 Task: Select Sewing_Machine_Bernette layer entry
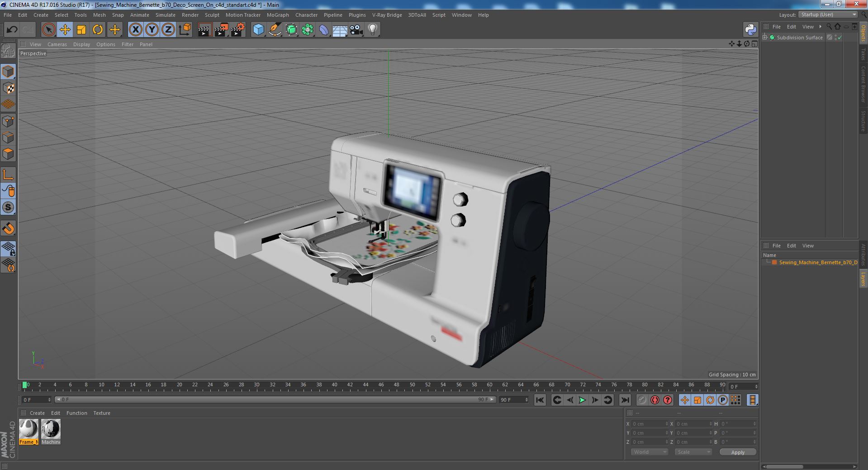pyautogui.click(x=818, y=262)
